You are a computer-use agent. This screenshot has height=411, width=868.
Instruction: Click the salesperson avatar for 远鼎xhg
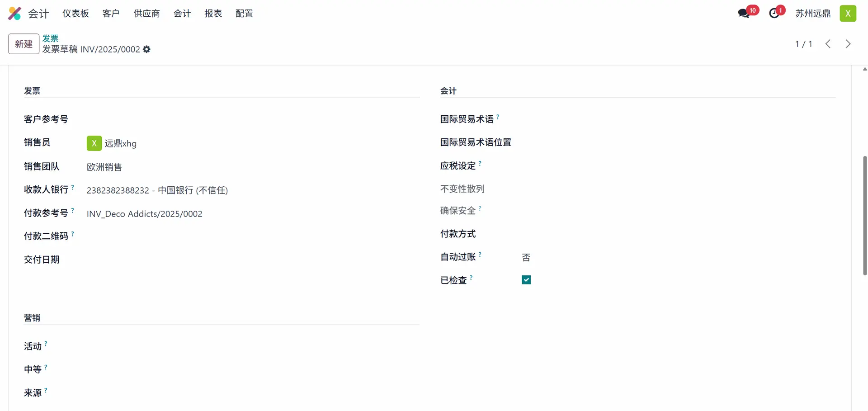(x=94, y=143)
